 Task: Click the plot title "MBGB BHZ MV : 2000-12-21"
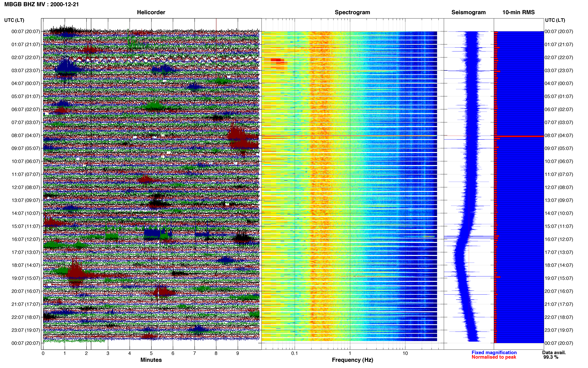point(42,4)
